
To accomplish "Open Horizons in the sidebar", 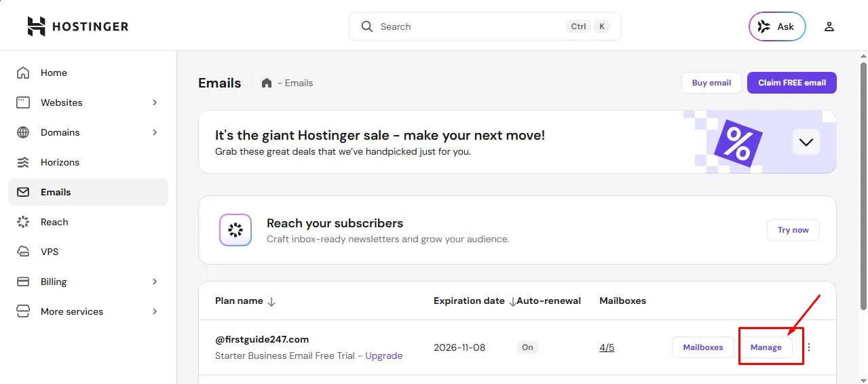I will pyautogui.click(x=88, y=162).
